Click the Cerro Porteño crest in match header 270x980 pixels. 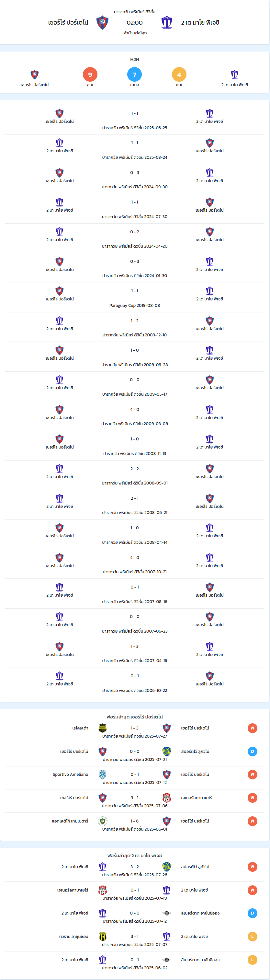(102, 23)
